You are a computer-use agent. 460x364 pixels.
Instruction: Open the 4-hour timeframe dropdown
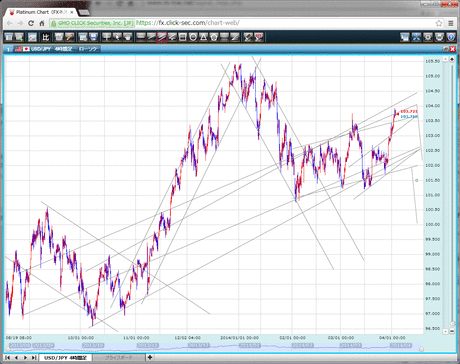pyautogui.click(x=64, y=49)
